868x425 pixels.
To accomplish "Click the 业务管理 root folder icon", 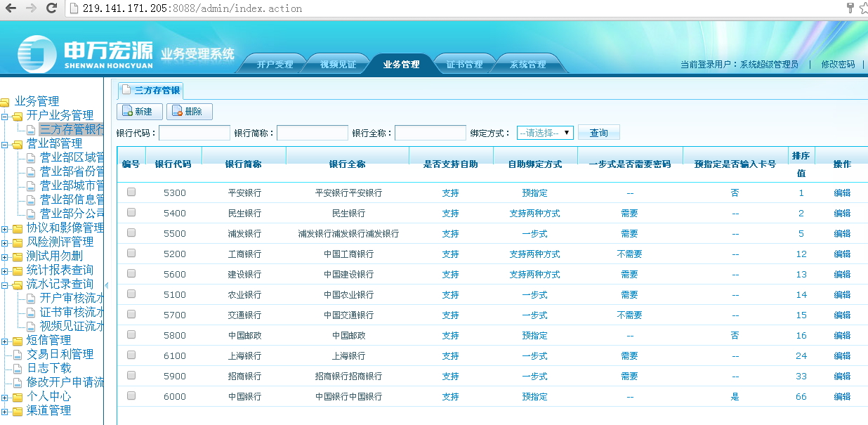I will 6,102.
